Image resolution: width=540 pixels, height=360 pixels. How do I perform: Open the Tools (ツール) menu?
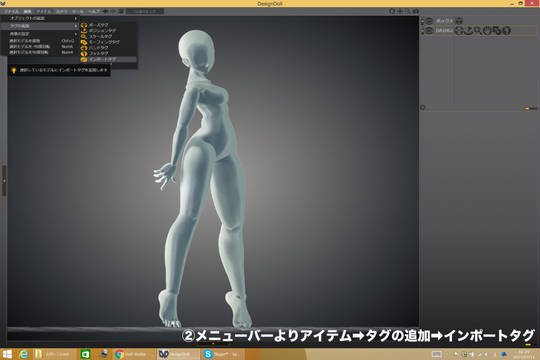coord(78,11)
